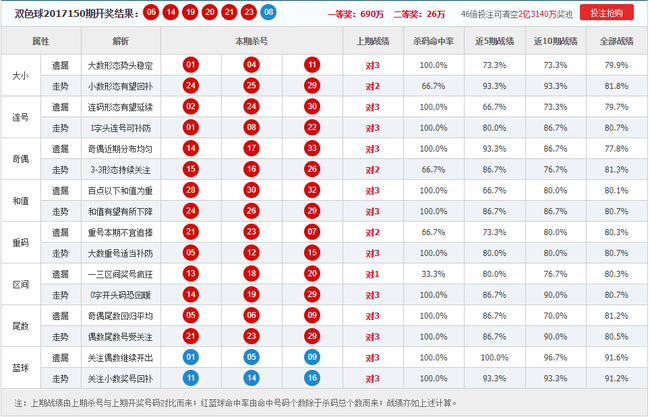Click the 91.6% 全部战绩 cell
This screenshot has height=417, width=650.
point(616,357)
